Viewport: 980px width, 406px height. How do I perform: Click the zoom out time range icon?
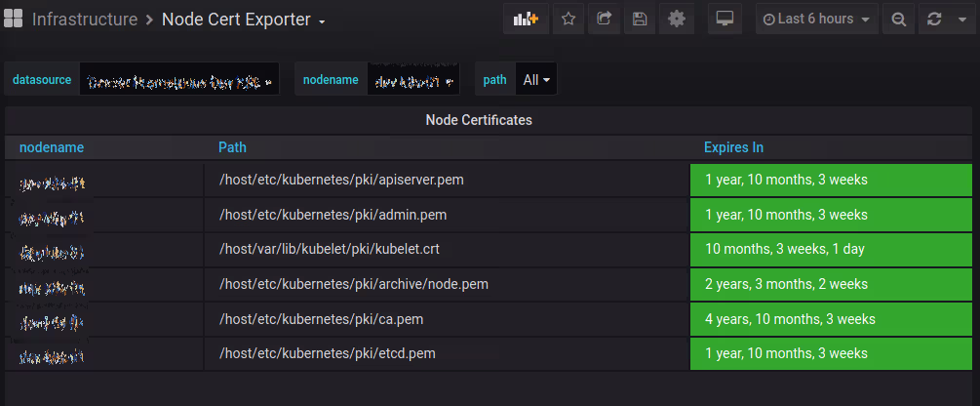898,20
